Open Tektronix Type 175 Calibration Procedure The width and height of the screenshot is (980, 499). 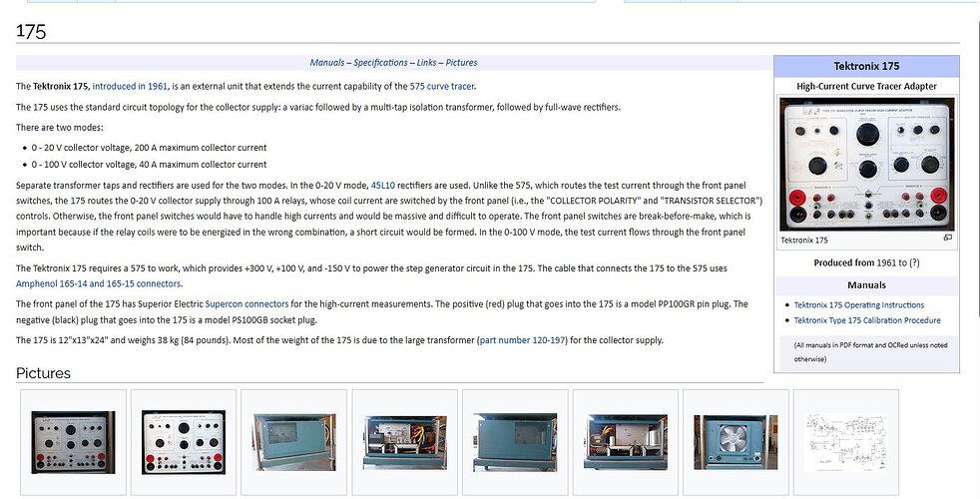(867, 320)
